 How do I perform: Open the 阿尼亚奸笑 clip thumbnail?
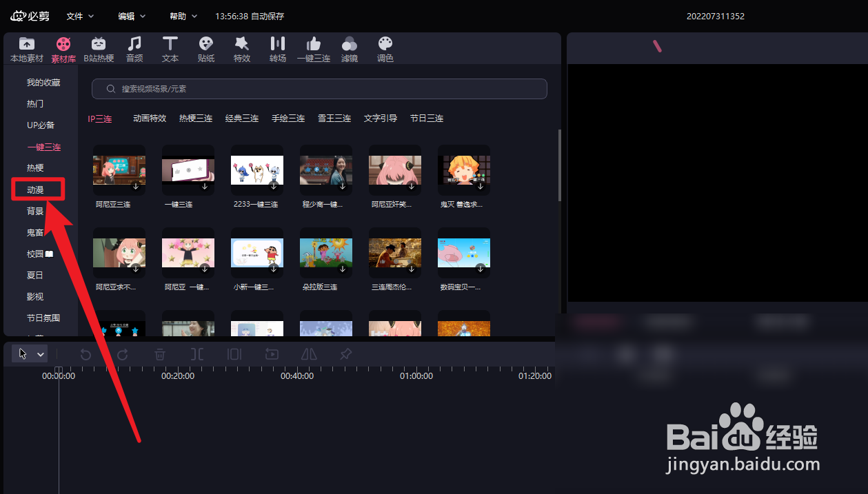[x=395, y=169]
